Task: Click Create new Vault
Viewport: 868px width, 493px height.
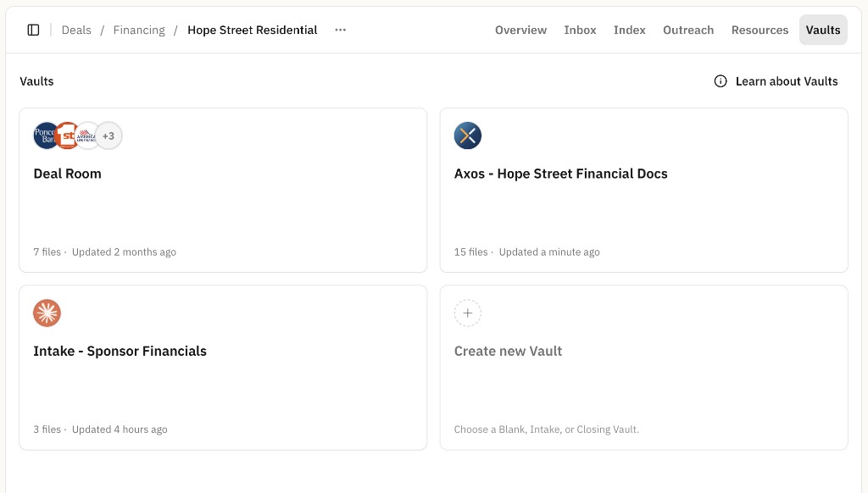Action: (509, 352)
